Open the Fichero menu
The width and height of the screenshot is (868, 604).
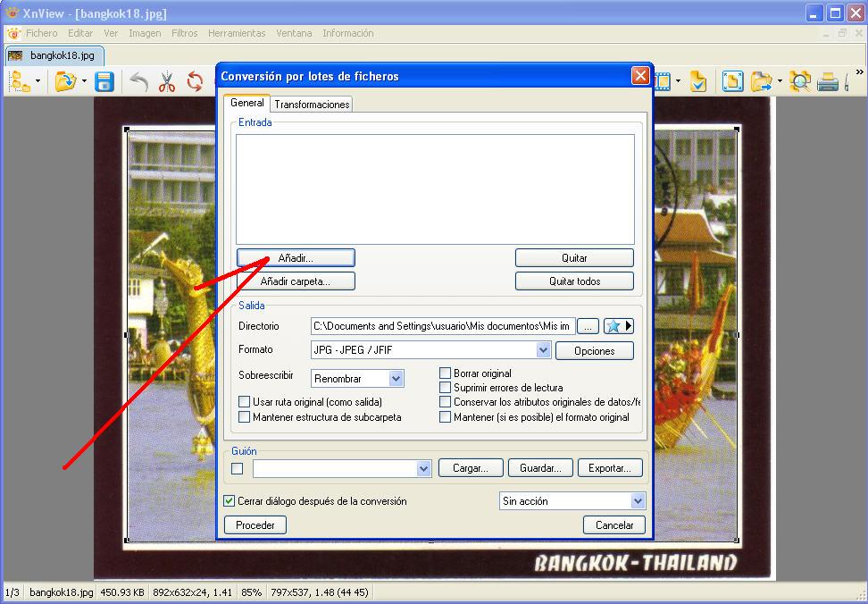coord(41,33)
